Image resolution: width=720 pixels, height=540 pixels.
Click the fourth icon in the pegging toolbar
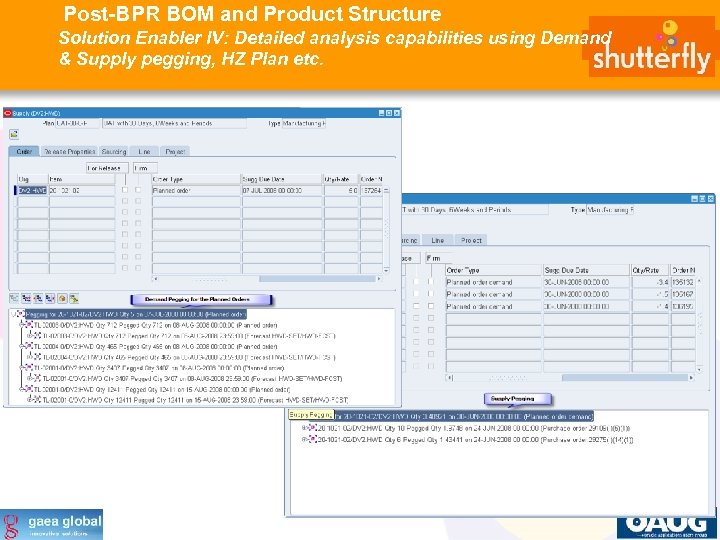click(x=50, y=298)
